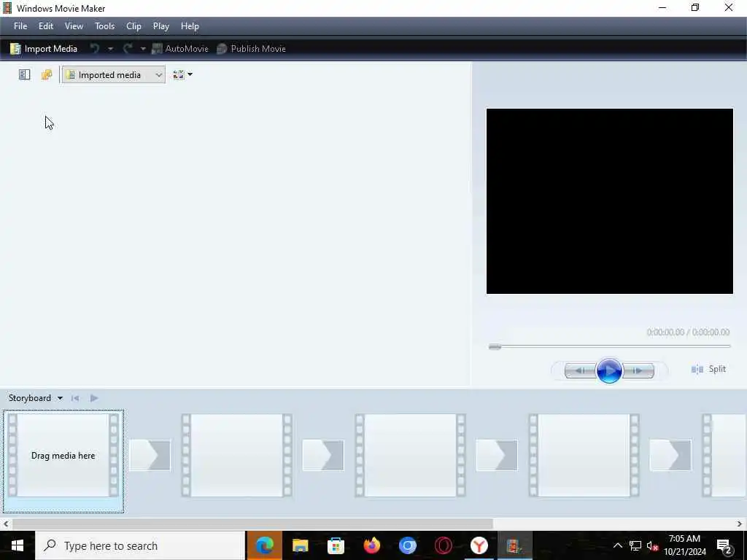
Task: Rewind the storyboard to the beginning
Action: point(75,398)
